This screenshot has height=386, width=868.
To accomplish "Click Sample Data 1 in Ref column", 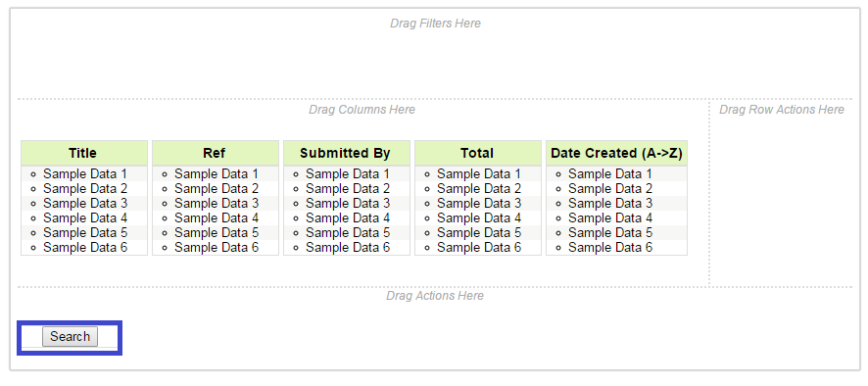I will pos(217,173).
